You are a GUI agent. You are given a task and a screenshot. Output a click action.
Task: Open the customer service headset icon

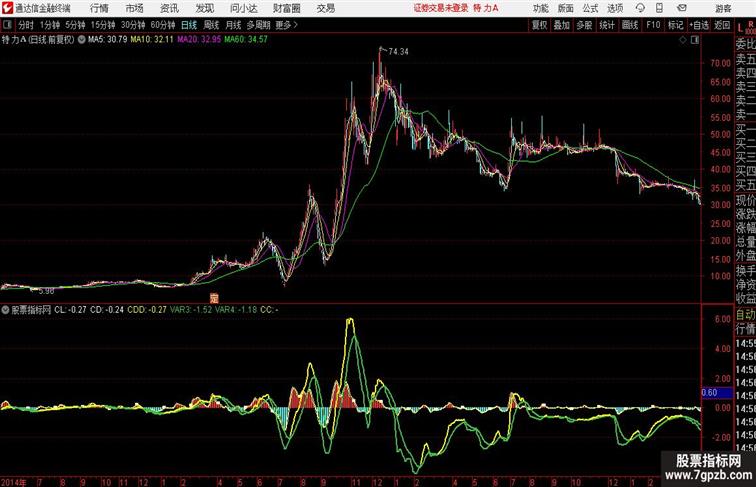point(640,8)
